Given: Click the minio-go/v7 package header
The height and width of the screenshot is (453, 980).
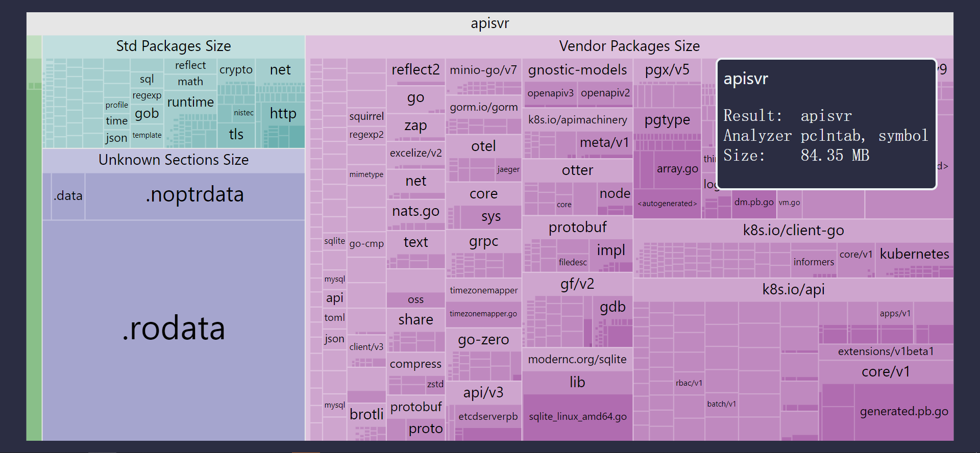Looking at the screenshot, I should click(x=483, y=70).
